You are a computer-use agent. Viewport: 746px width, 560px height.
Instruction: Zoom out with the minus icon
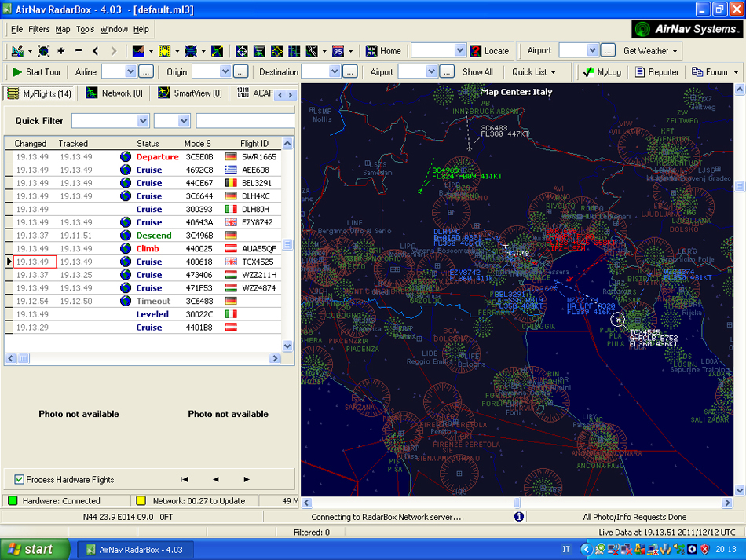pyautogui.click(x=79, y=51)
